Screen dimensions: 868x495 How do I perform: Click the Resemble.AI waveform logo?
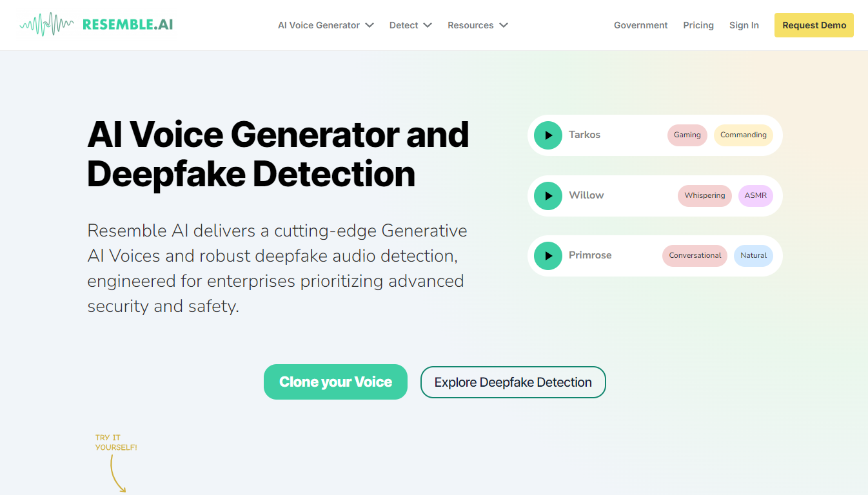pyautogui.click(x=46, y=25)
